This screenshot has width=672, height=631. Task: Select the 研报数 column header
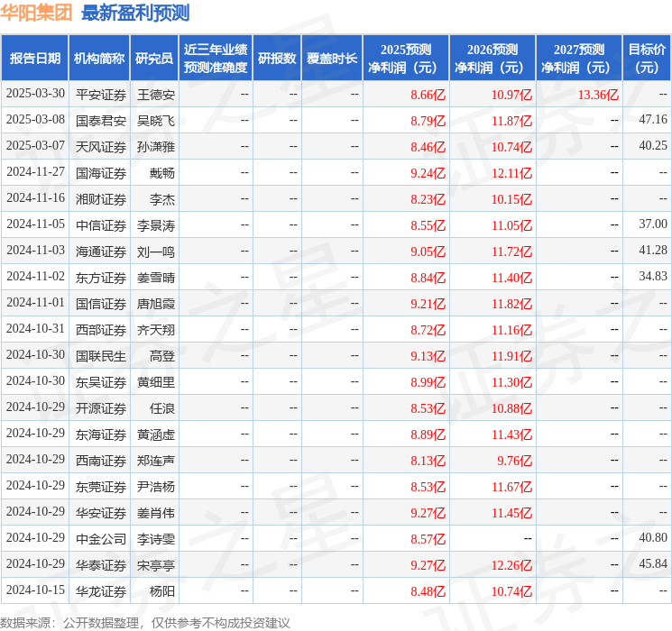277,59
